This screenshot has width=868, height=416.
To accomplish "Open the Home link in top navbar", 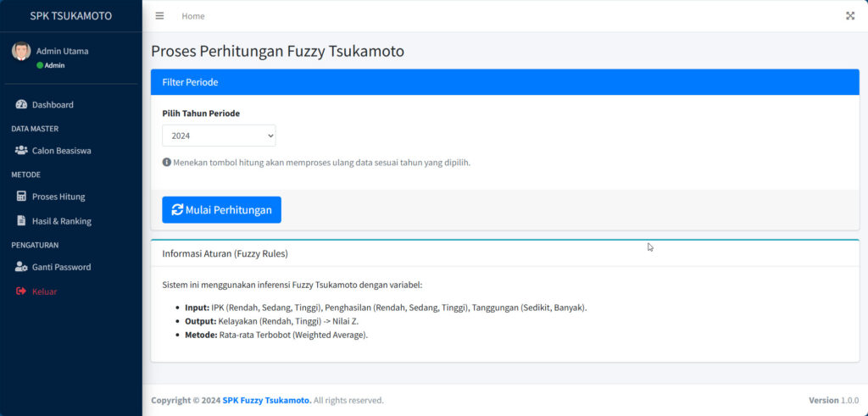I will [192, 16].
